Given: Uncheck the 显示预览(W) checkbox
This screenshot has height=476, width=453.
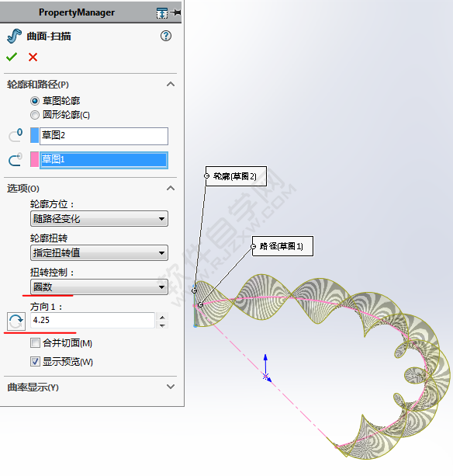Looking at the screenshot, I should pos(35,362).
